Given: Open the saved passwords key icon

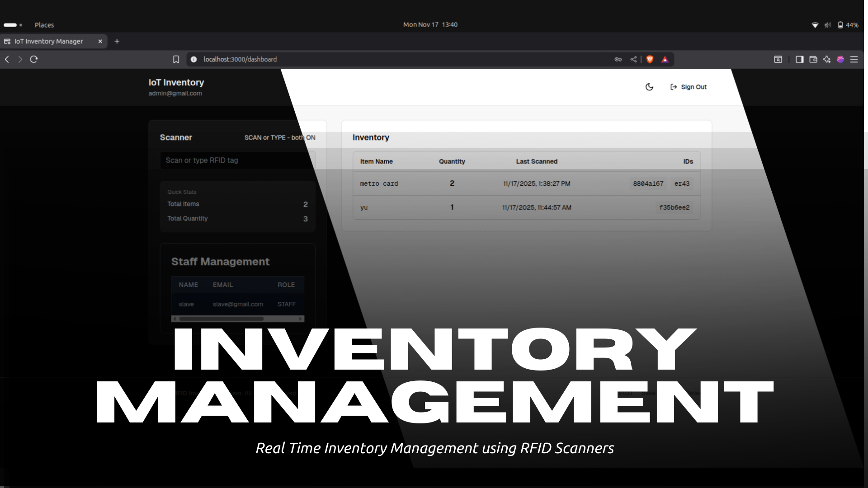Looking at the screenshot, I should (x=618, y=59).
